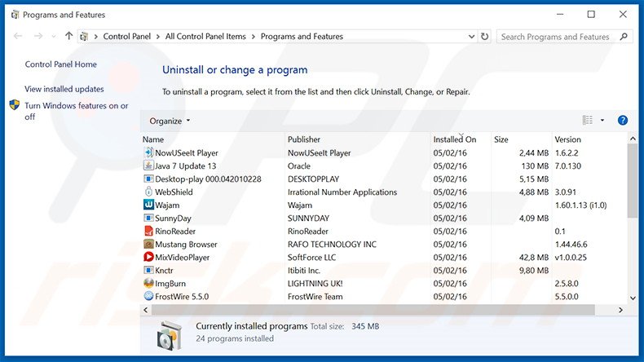Select the Mustang Browser program name
This screenshot has width=644, height=362.
point(186,244)
